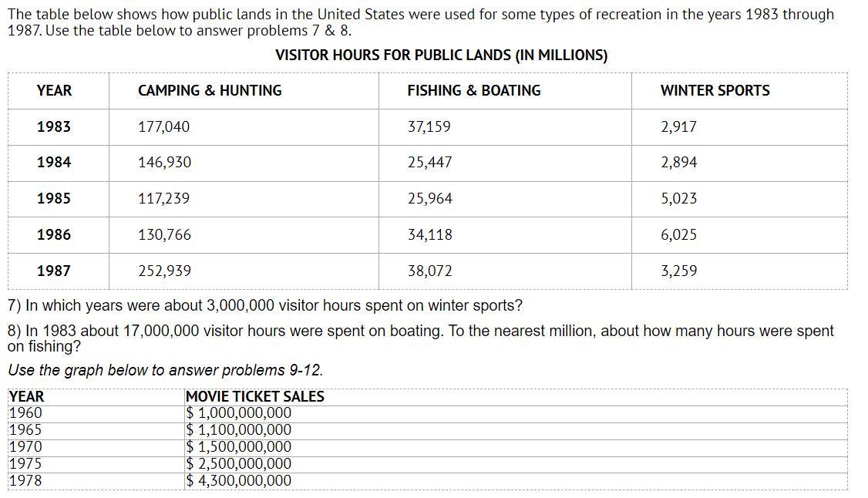Select the CAMPING & HUNTING column header

tap(210, 90)
